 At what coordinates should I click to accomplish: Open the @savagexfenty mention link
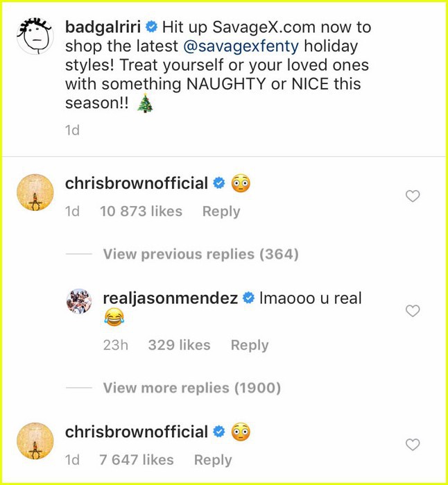click(241, 46)
